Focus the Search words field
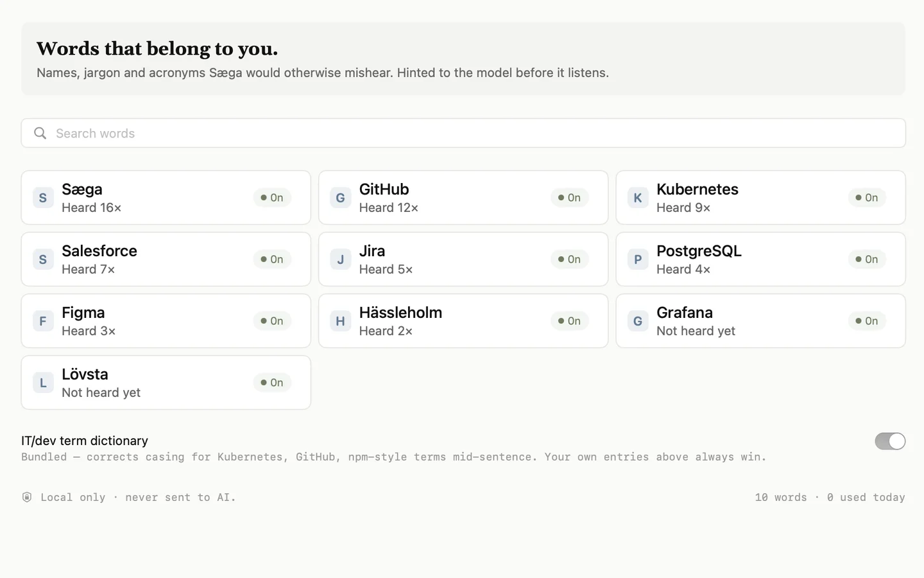 point(463,133)
